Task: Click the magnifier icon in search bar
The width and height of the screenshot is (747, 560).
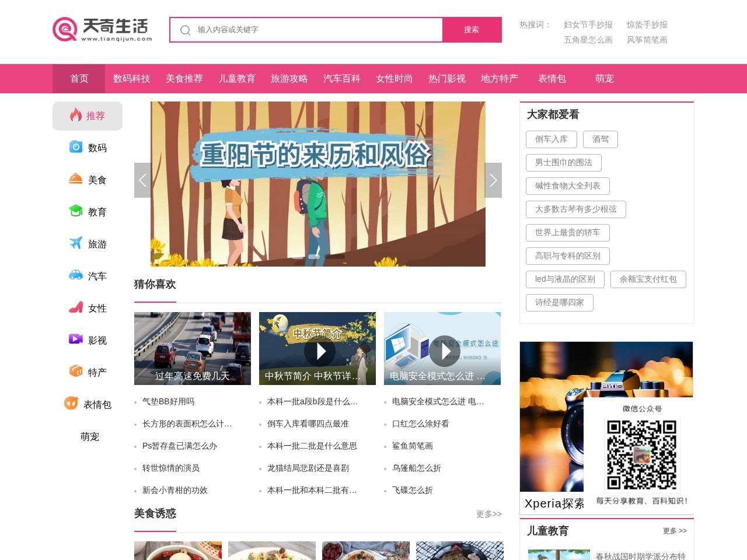Action: [185, 30]
